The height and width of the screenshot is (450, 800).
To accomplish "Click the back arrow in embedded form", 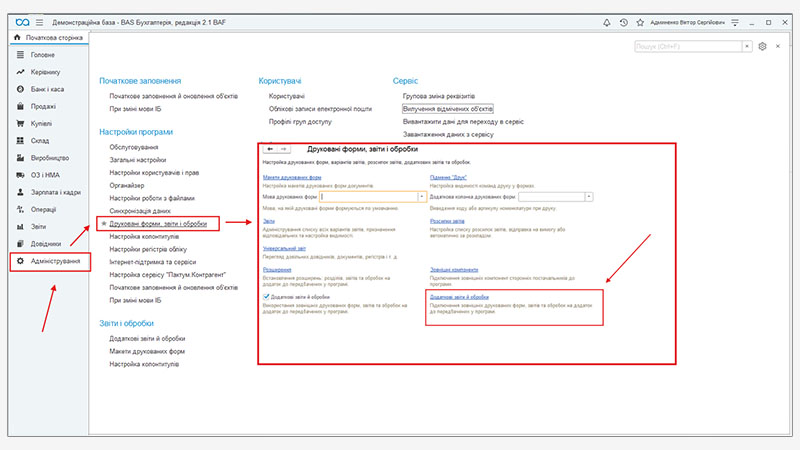I will pyautogui.click(x=268, y=149).
